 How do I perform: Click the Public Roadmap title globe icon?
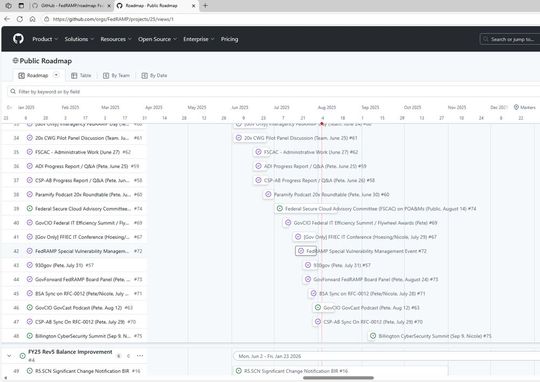coord(15,61)
